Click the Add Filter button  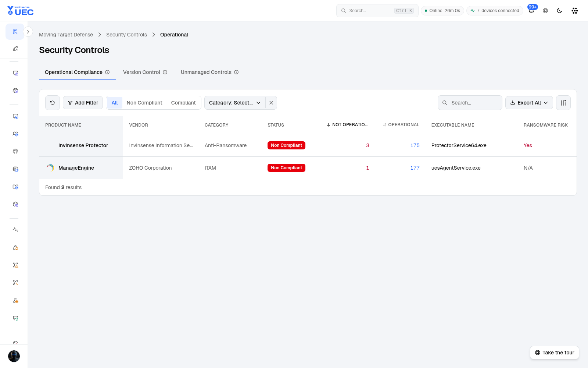tap(83, 103)
